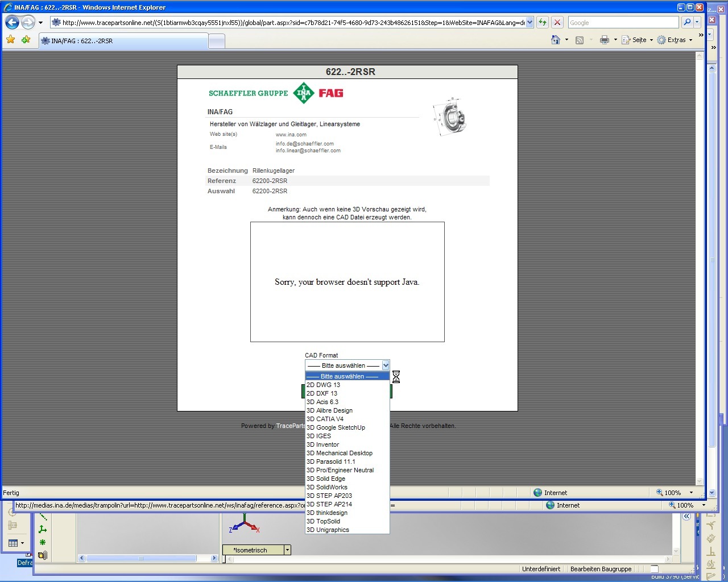Open the RSS feeds icon
728x582 pixels.
pyautogui.click(x=580, y=40)
